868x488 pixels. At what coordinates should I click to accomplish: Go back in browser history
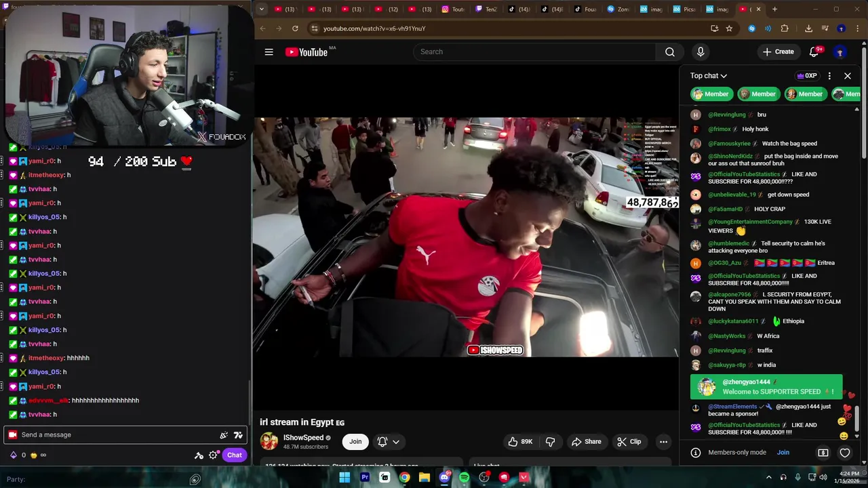pyautogui.click(x=262, y=28)
